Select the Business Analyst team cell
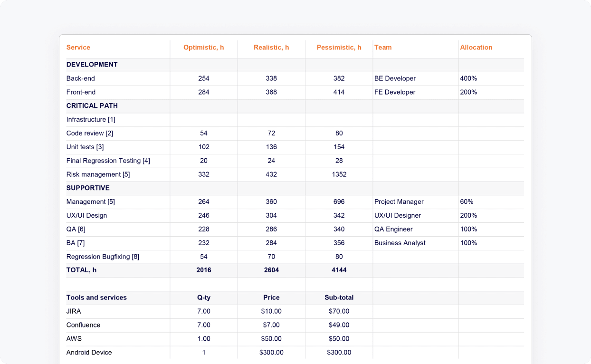Viewport: 591px width, 364px height. pos(400,243)
